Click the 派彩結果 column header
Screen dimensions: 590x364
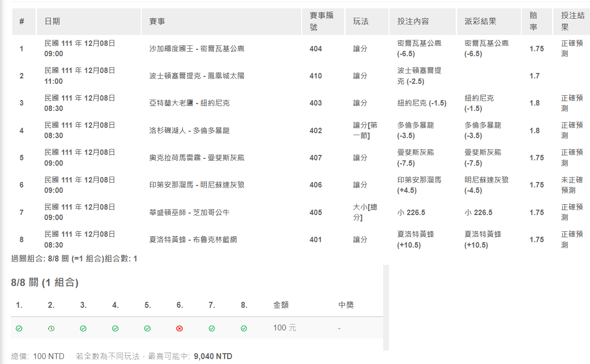pos(489,21)
